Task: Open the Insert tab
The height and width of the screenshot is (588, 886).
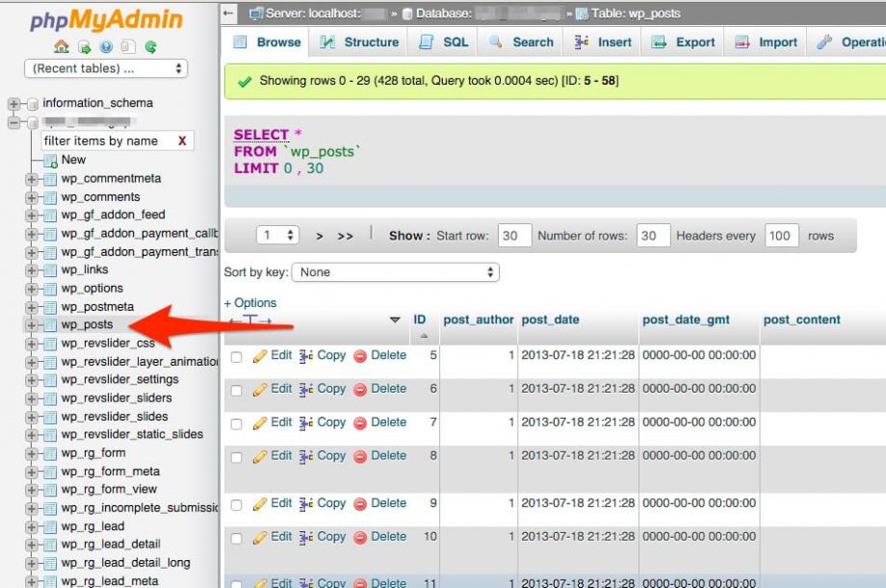Action: 603,42
